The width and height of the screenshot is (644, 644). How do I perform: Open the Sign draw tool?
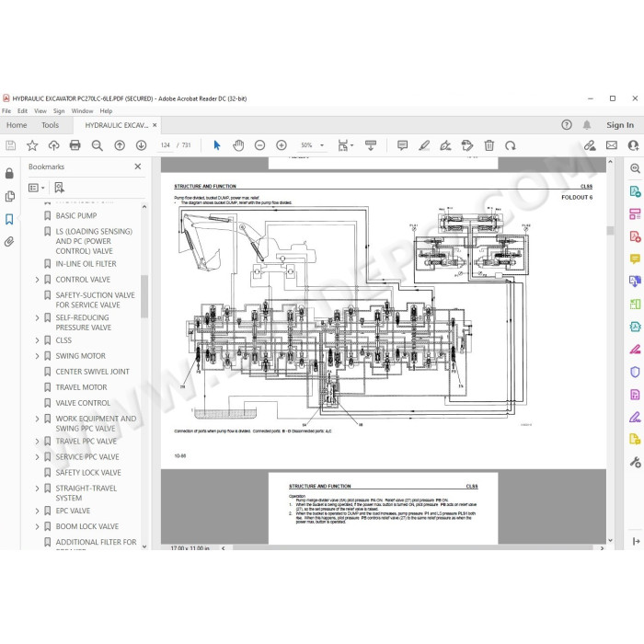coord(445,145)
